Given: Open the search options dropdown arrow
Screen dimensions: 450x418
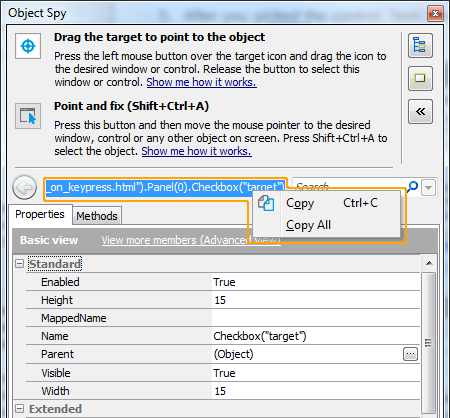Looking at the screenshot, I should coord(429,188).
